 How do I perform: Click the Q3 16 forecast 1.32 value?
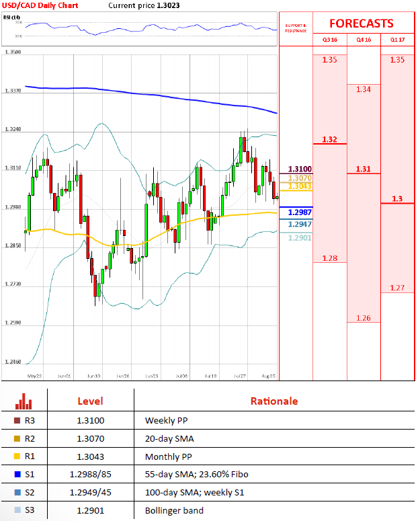click(x=330, y=139)
